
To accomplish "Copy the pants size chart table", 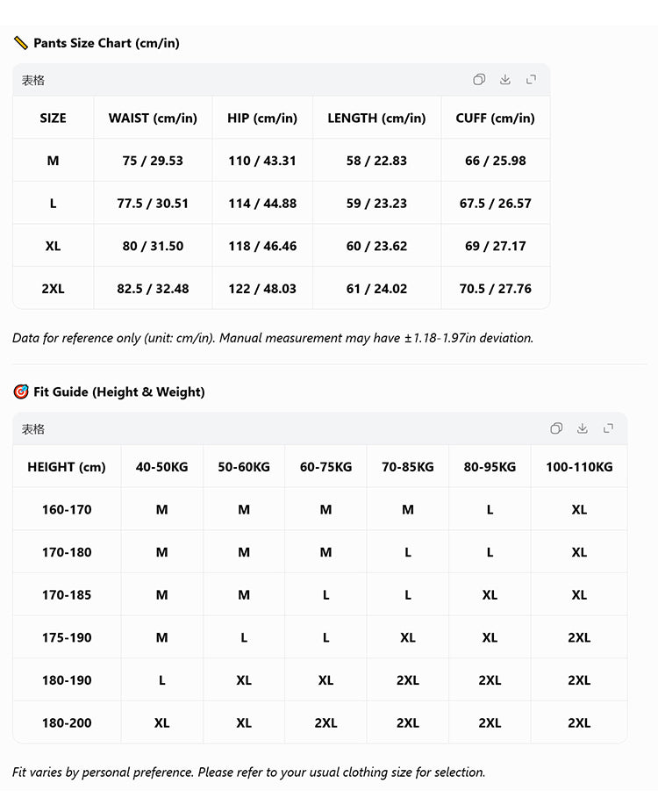I will (479, 79).
